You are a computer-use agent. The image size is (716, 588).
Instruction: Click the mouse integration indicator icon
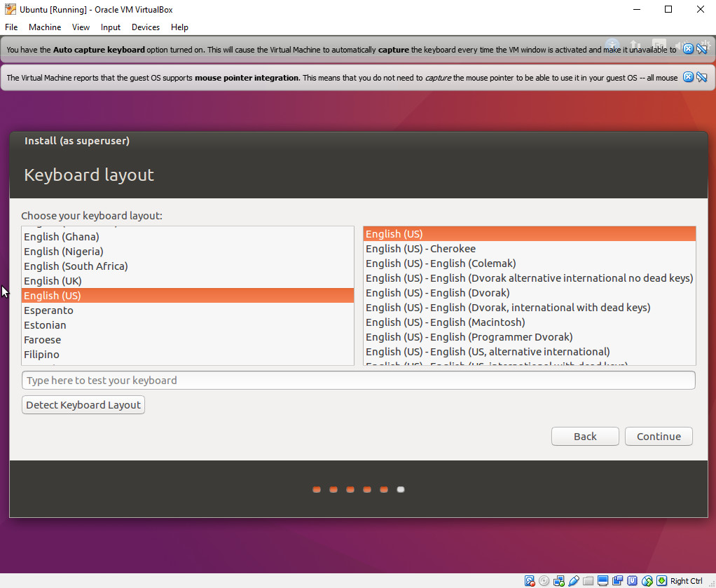647,581
